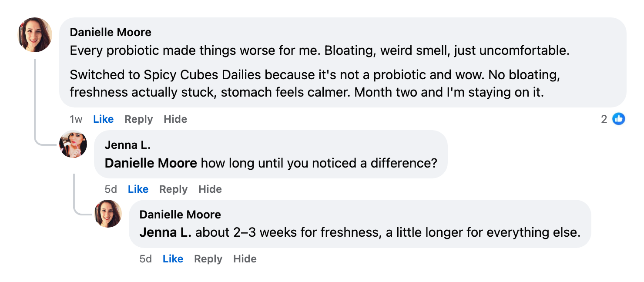Reply to Danielle Moore's top comment

tap(138, 118)
